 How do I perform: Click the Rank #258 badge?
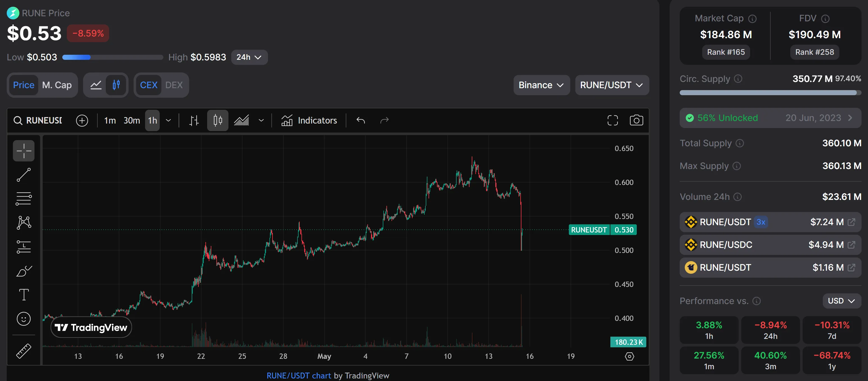tap(814, 52)
